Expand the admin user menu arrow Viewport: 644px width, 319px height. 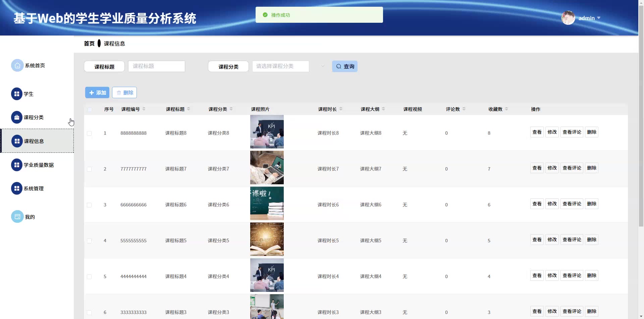pyautogui.click(x=599, y=18)
